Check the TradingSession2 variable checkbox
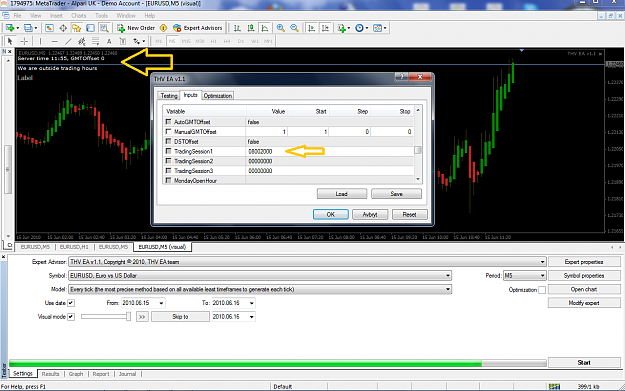Screen dimensions: 625x391 tap(168, 161)
